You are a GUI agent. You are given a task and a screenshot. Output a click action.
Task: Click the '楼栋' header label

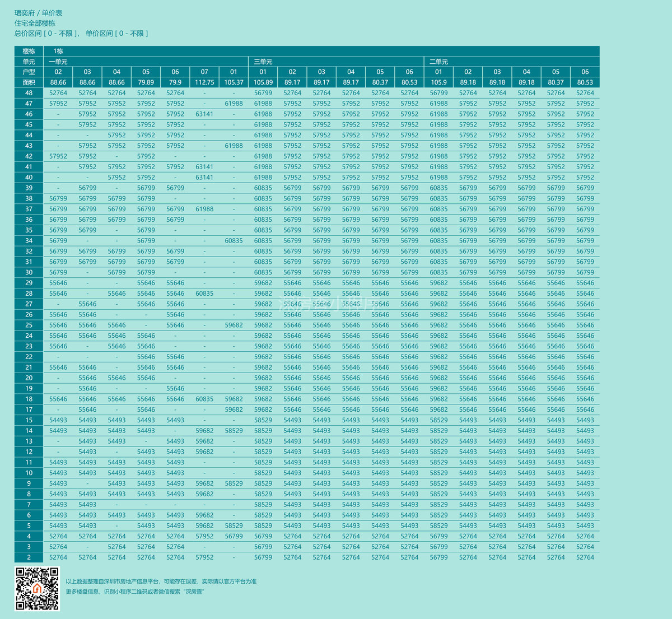coord(29,51)
